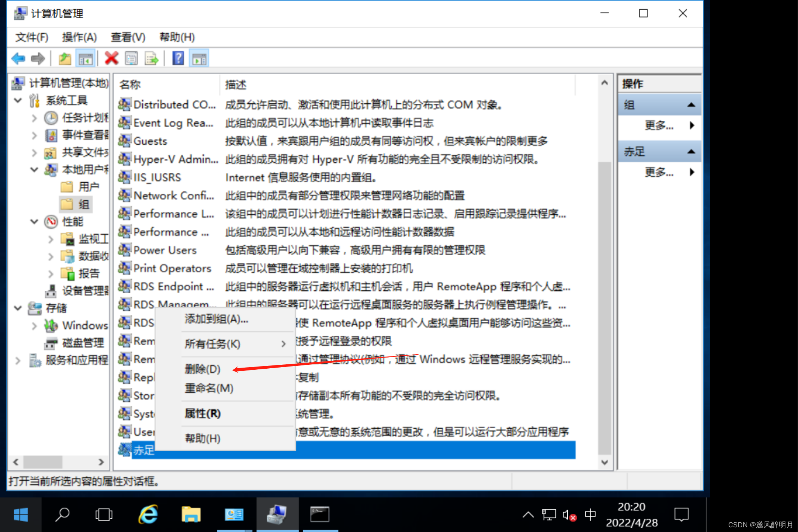Expand the 存储 tree node

click(x=17, y=308)
